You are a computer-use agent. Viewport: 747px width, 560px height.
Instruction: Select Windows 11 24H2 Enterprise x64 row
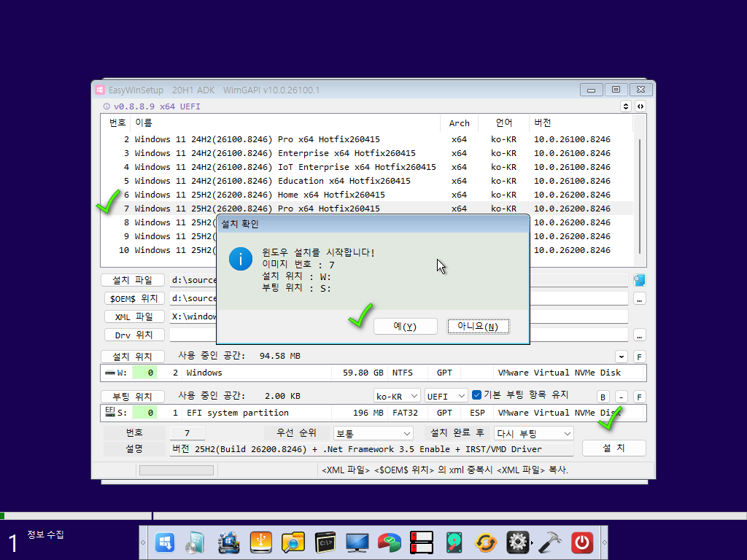(x=367, y=153)
